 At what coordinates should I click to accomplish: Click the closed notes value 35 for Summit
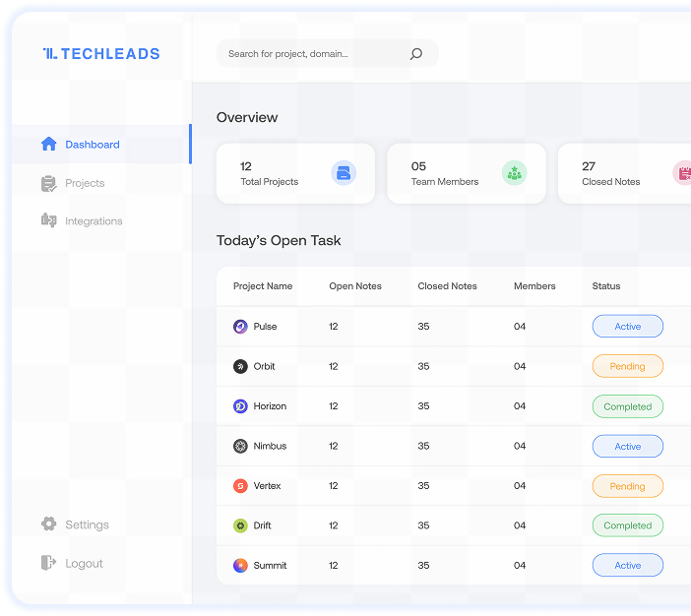(x=423, y=566)
